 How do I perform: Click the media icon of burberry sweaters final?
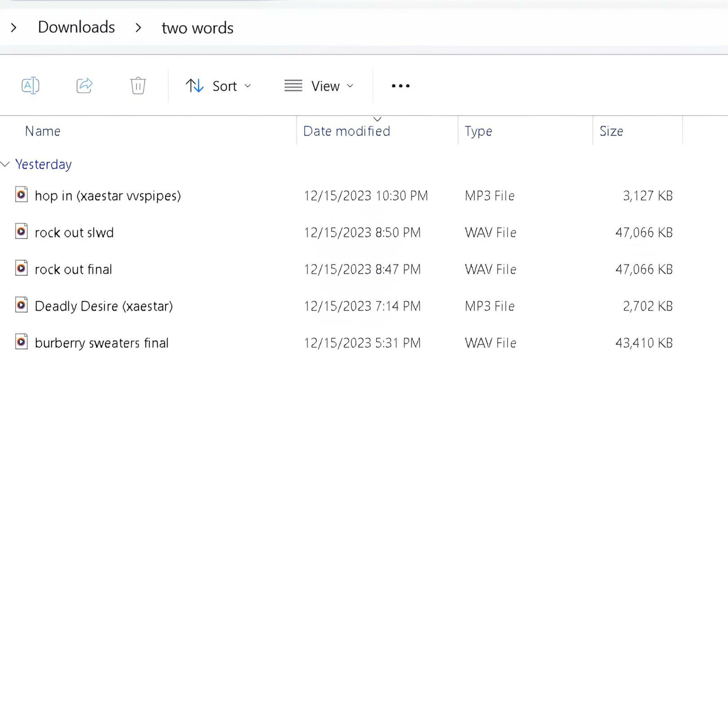click(x=22, y=342)
